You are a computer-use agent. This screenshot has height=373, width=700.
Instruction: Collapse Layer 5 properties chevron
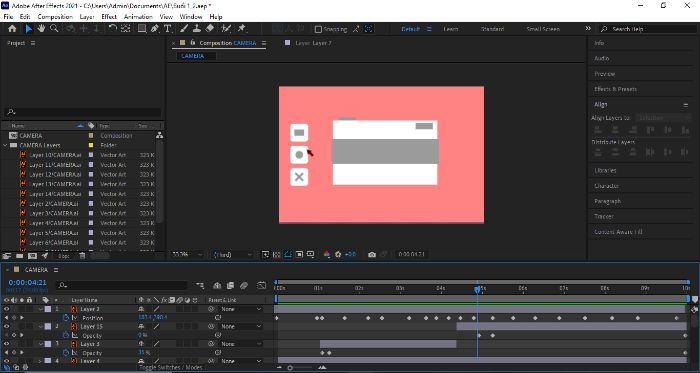coord(41,344)
